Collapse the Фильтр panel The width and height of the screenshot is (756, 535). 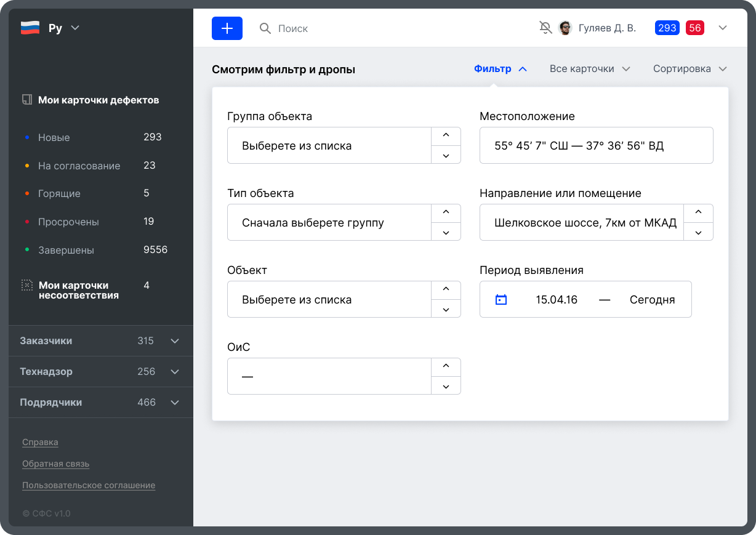point(501,69)
